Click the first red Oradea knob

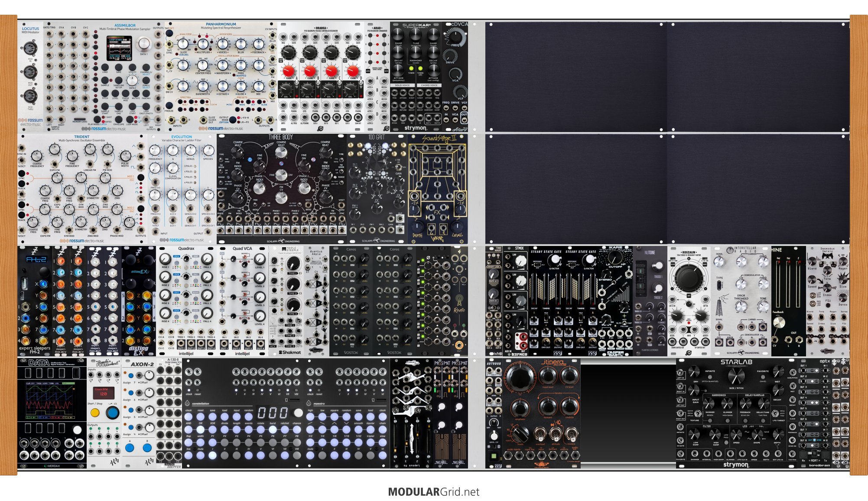288,71
